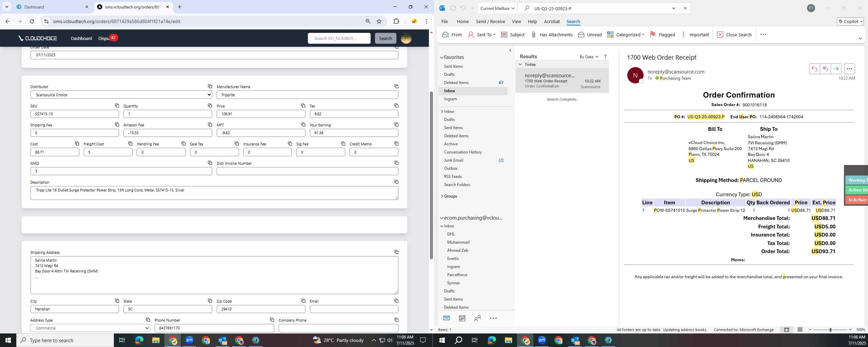
Task: Open the Outlook People view icon
Action: click(477, 318)
